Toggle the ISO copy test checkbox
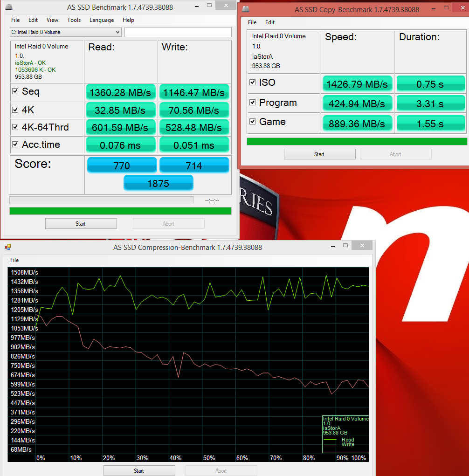Image resolution: width=469 pixels, height=476 pixels. point(252,82)
